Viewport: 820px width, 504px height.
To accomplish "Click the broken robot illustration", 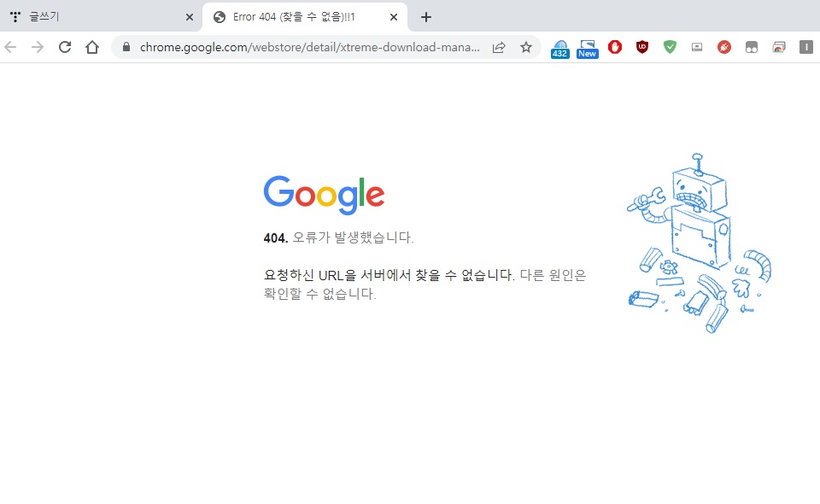I will 700,243.
